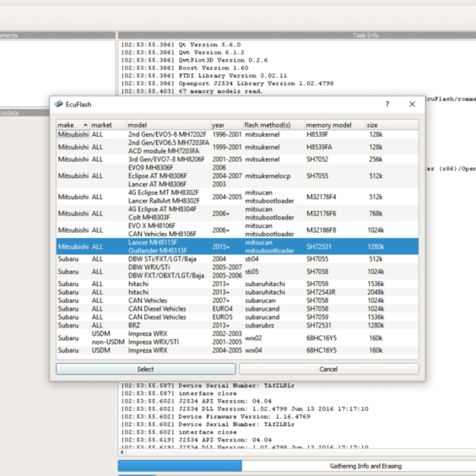The width and height of the screenshot is (476, 476).
Task: Click log line 67 memory models read
Action: [192, 91]
